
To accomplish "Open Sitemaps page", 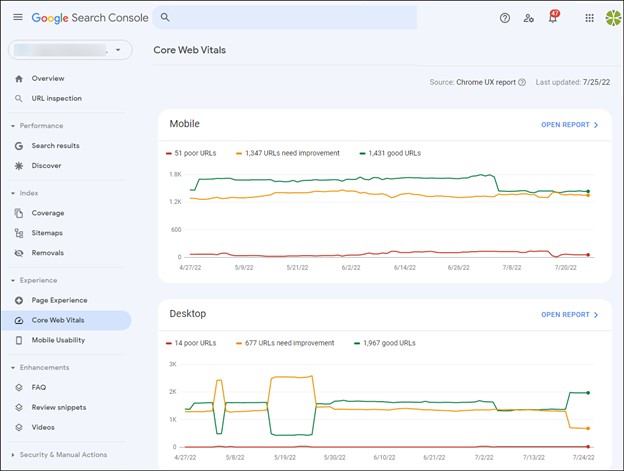I will (47, 233).
